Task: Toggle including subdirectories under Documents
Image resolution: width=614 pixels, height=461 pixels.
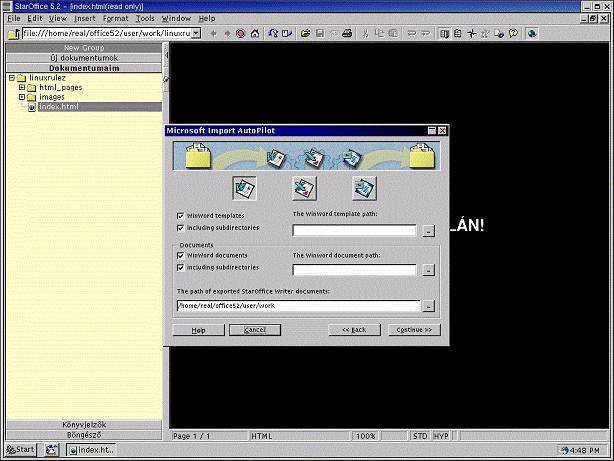Action: point(180,268)
